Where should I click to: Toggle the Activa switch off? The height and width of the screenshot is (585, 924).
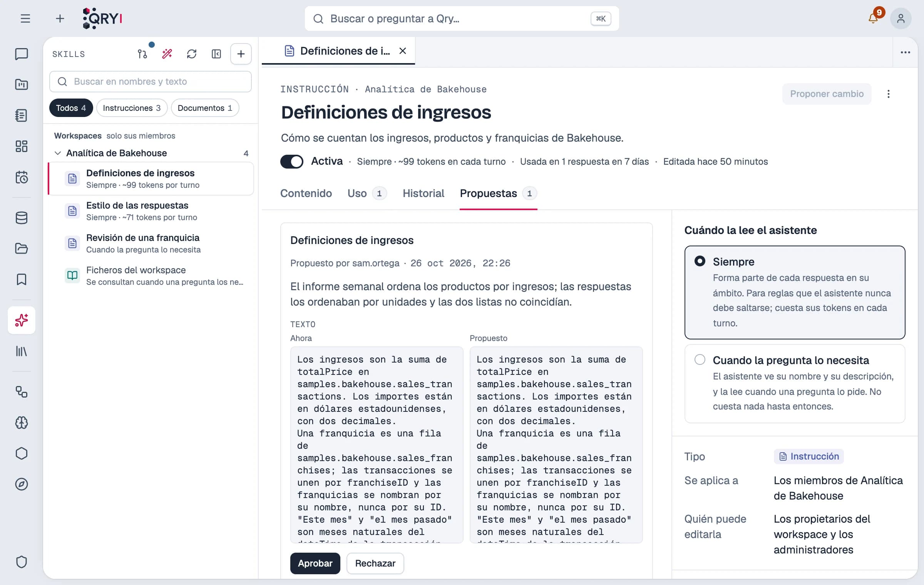(x=292, y=162)
